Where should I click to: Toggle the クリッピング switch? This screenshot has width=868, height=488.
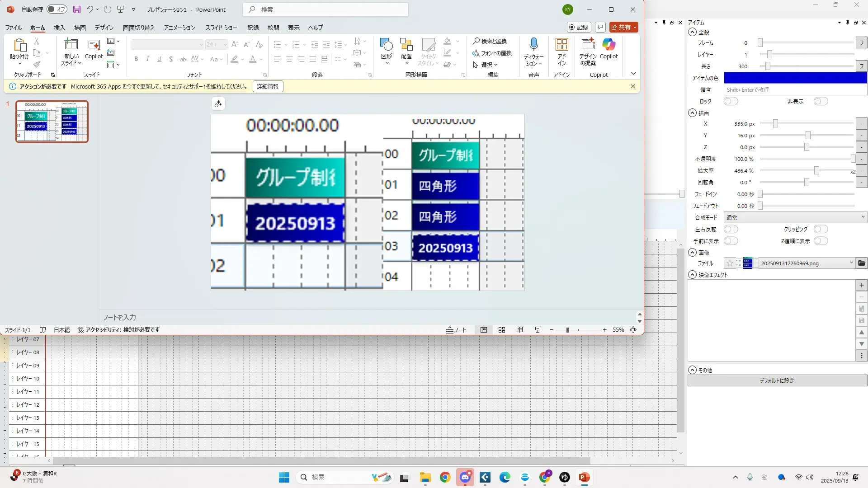[x=821, y=229]
